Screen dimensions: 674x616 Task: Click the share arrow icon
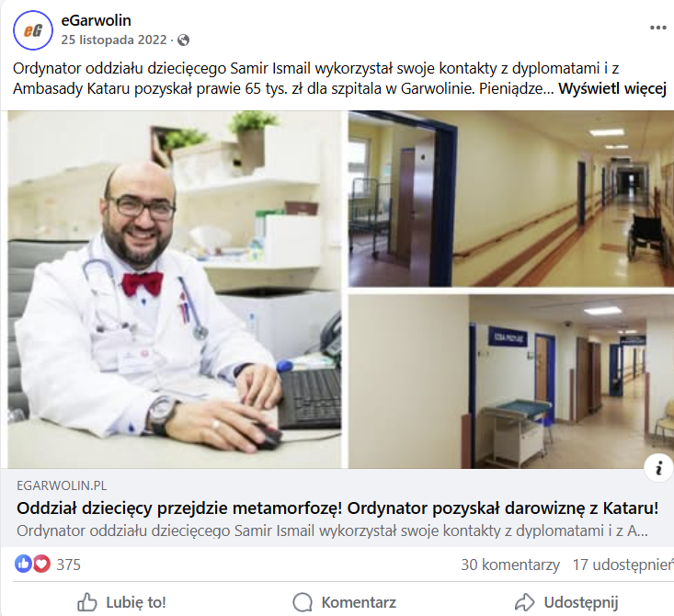click(525, 602)
